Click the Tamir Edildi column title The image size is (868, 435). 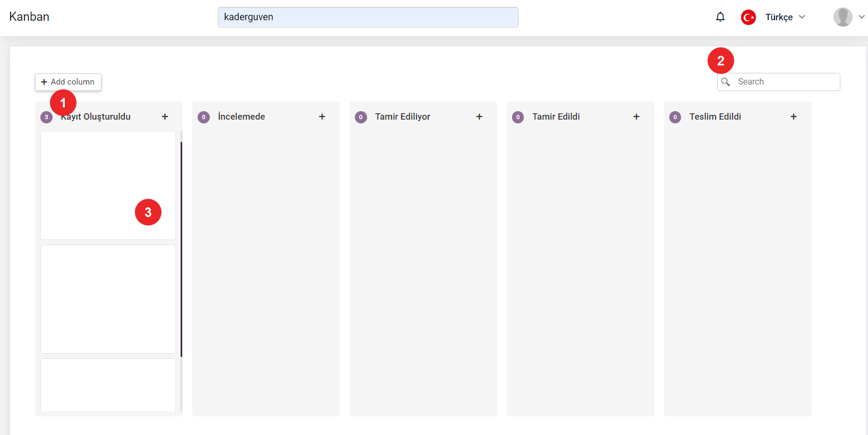pos(556,116)
